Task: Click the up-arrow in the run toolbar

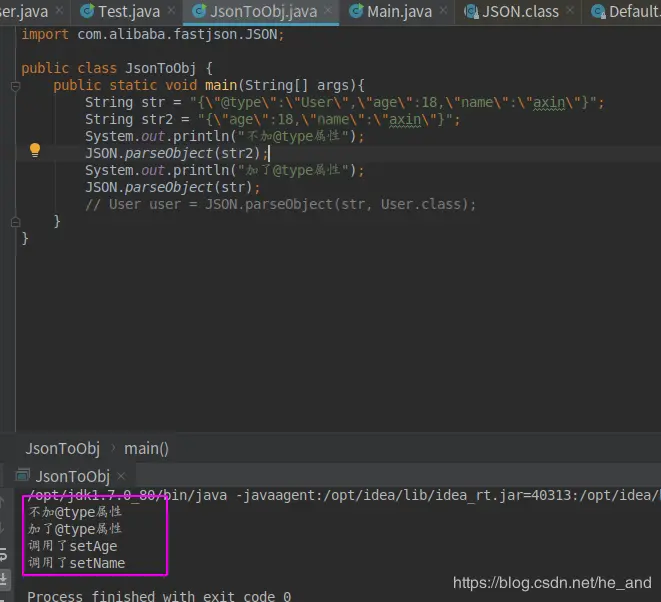Action: (2, 502)
